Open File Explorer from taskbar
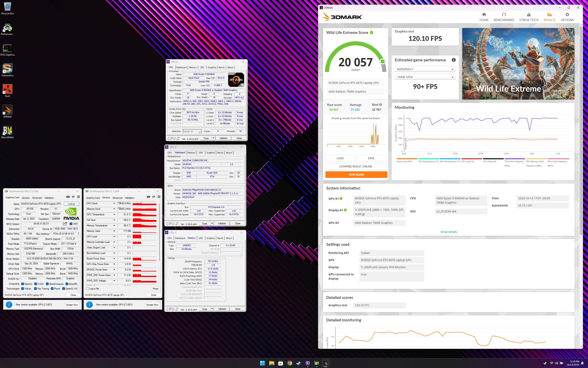 coord(271,363)
